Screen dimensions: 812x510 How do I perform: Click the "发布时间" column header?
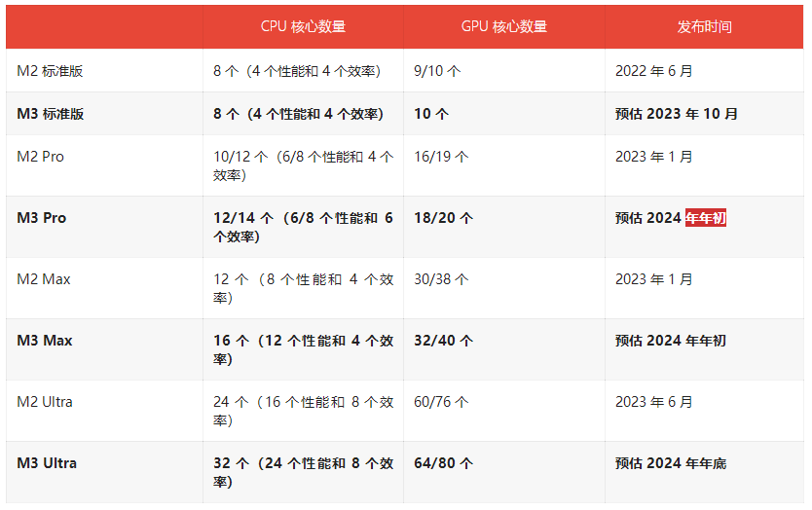(704, 26)
